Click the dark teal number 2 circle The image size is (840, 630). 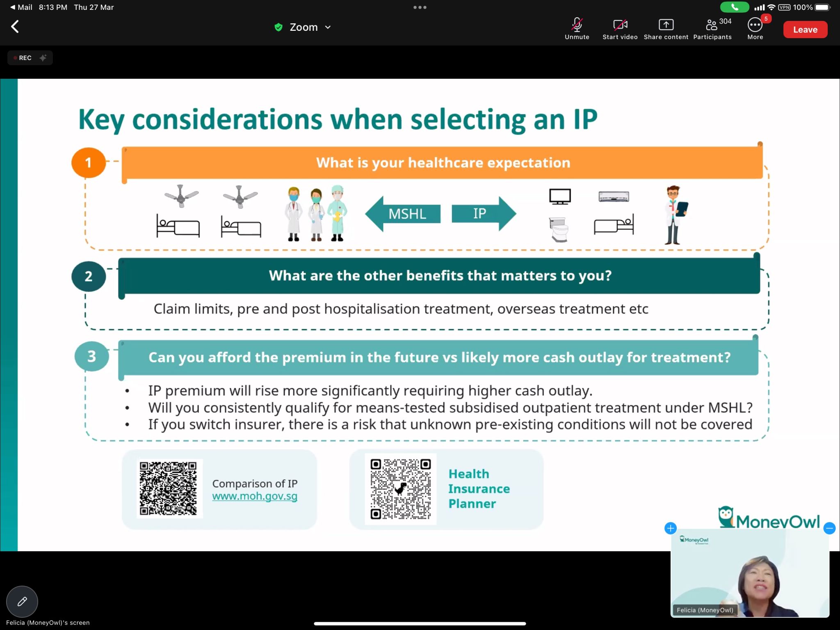88,276
